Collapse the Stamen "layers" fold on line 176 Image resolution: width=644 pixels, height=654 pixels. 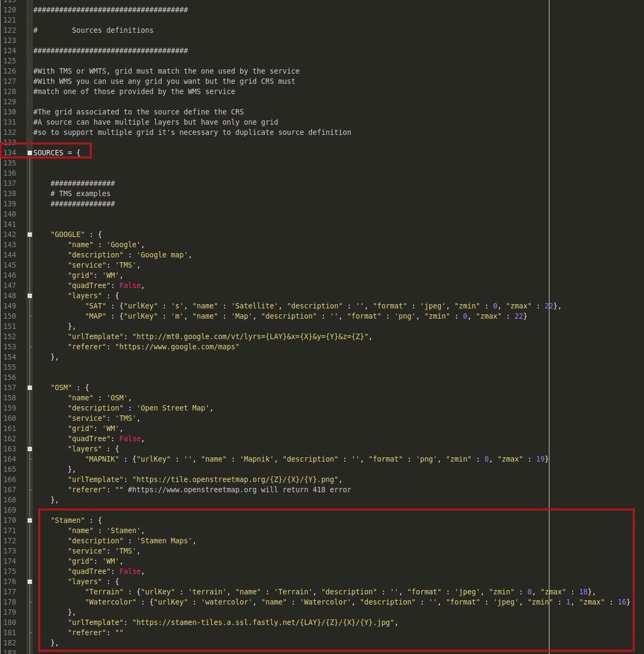coord(30,582)
